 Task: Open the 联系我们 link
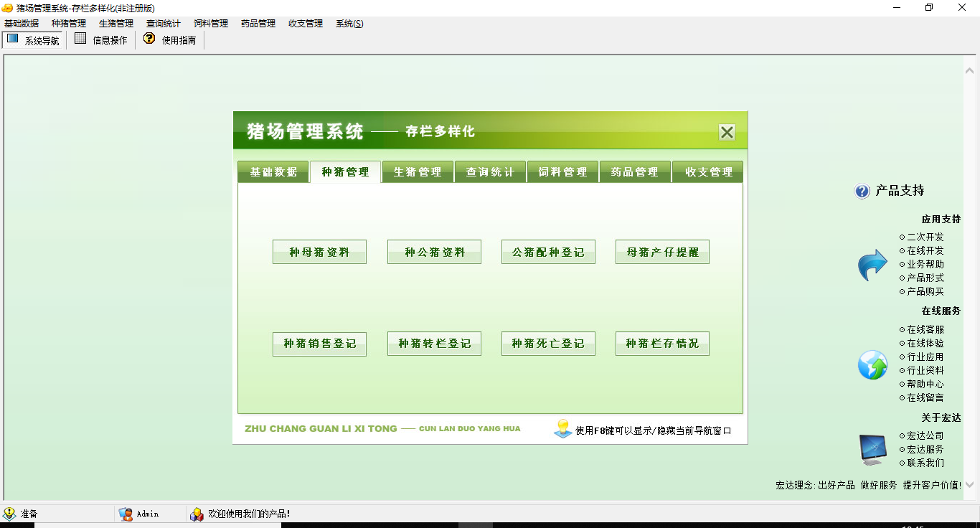[925, 463]
